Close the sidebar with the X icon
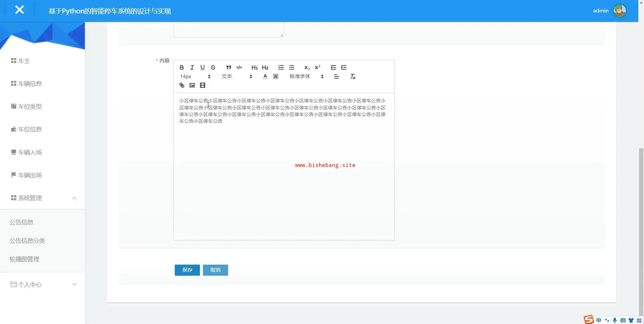Screen dimensions: 644x324 coord(19,10)
